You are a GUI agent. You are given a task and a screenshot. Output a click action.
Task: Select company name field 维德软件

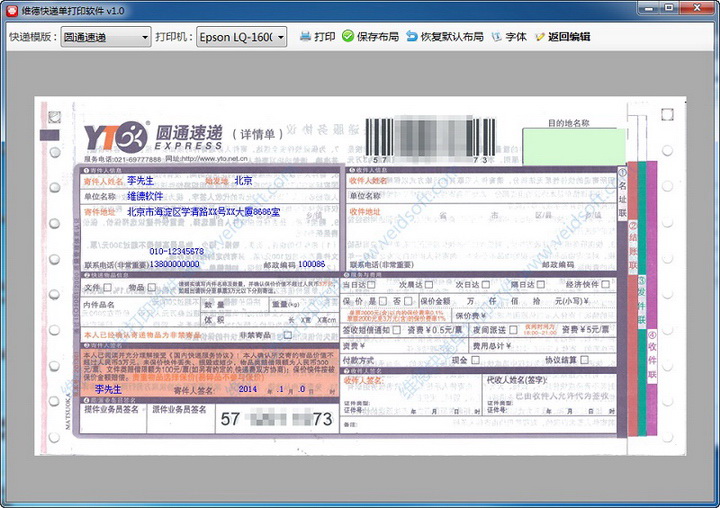(x=145, y=196)
